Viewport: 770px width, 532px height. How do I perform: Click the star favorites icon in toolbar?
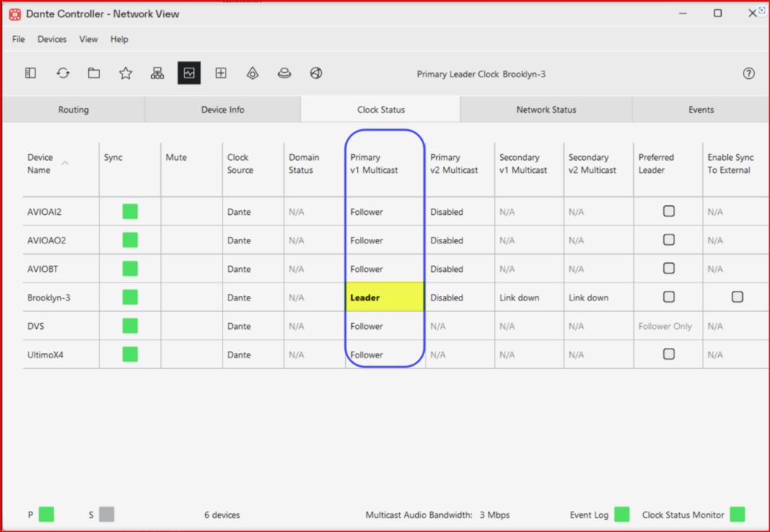pos(126,73)
